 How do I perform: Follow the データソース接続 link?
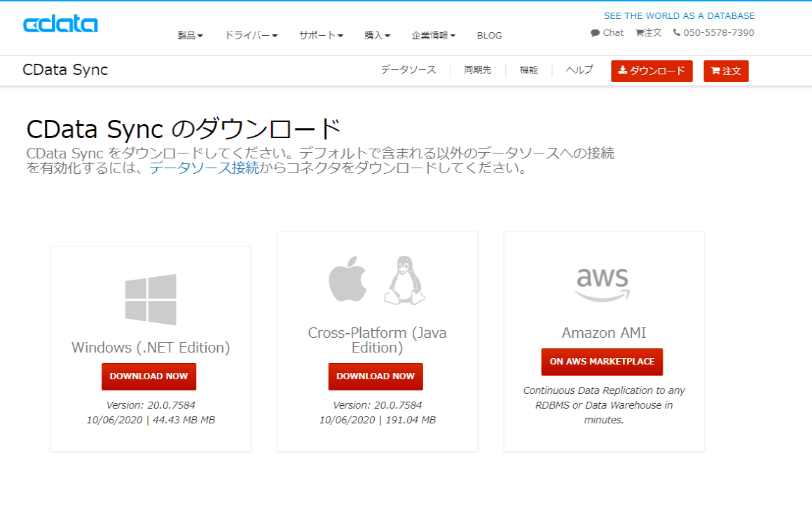[x=204, y=168]
